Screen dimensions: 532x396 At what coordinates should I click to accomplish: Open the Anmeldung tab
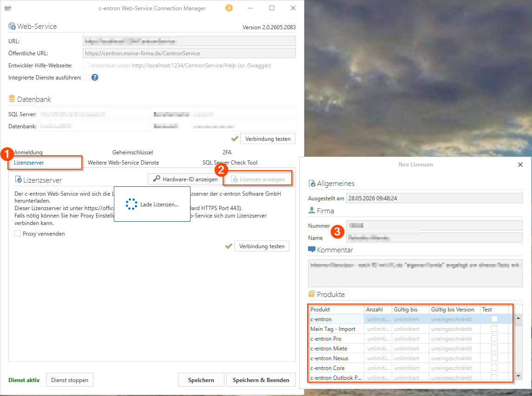click(x=28, y=152)
